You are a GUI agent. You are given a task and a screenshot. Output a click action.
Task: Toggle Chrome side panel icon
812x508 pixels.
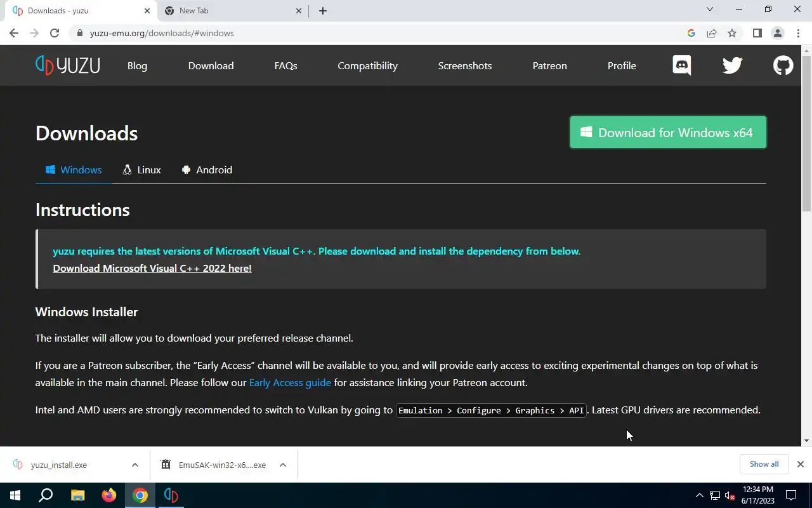[757, 33]
